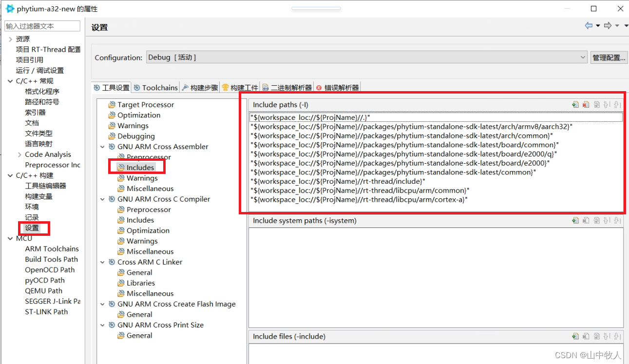Delete include system path (-isystem) entry
Viewport: 629px width, 364px height.
click(x=586, y=221)
